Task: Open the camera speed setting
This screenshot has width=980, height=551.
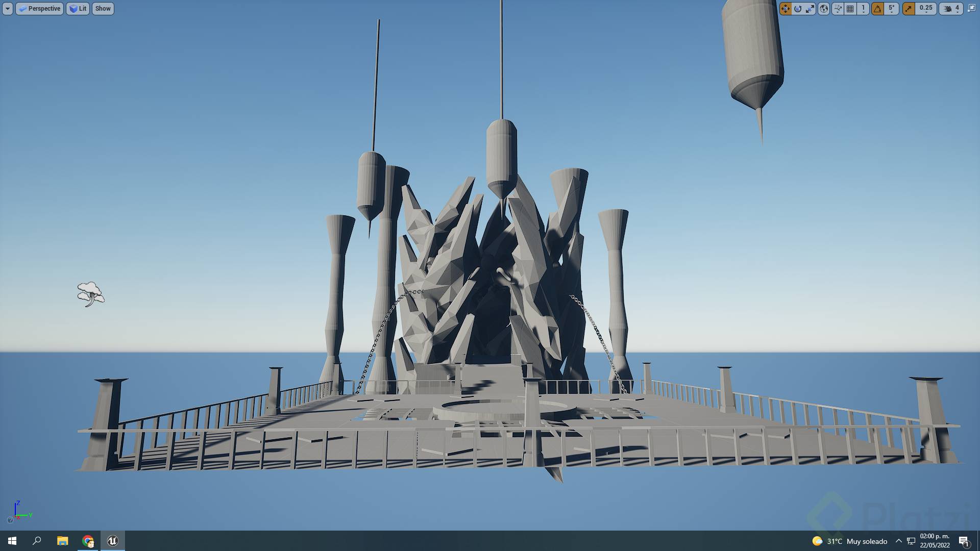Action: tap(951, 9)
